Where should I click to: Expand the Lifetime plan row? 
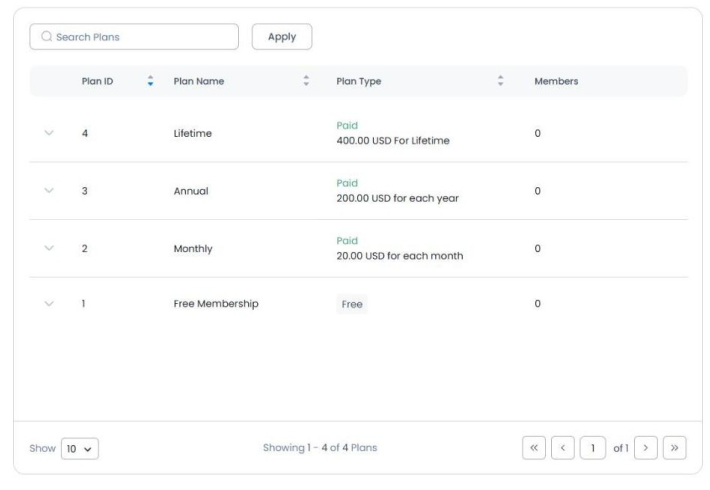pyautogui.click(x=49, y=133)
